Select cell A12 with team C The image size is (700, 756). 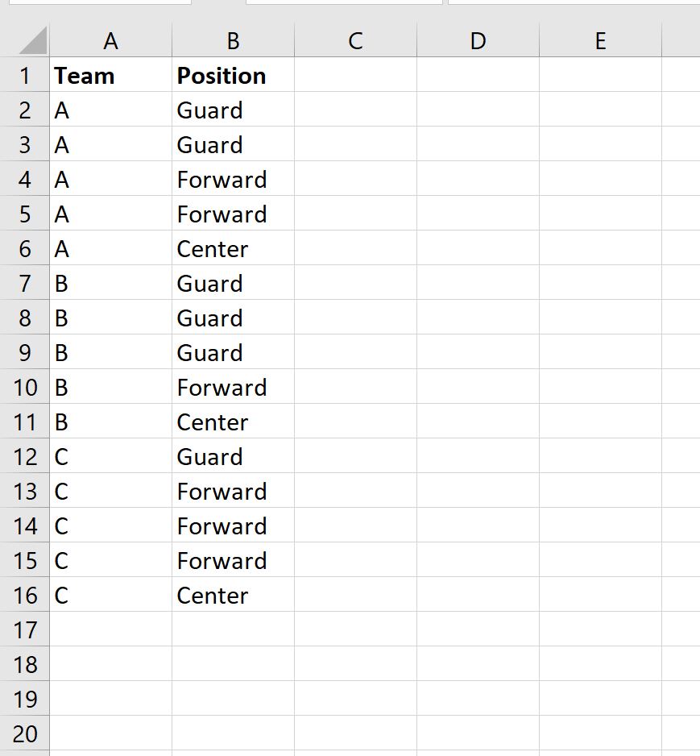click(111, 456)
